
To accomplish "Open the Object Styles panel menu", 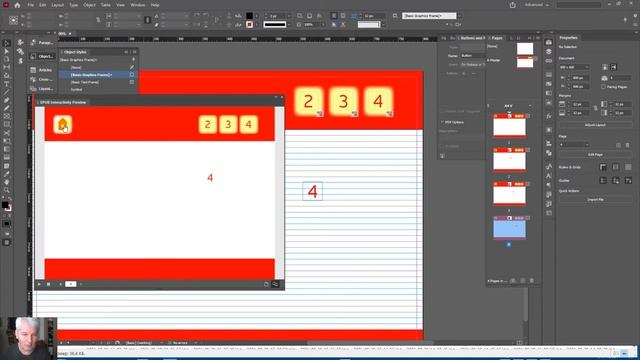I will (134, 52).
